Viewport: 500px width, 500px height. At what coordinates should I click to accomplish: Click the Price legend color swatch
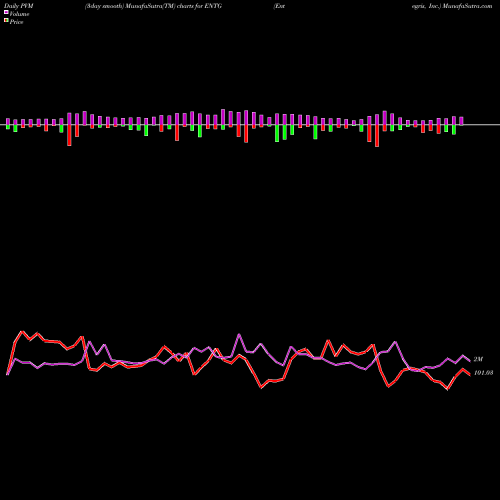click(6, 21)
